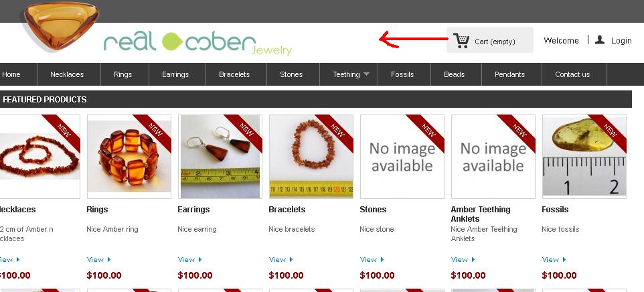Click the Real Amber Jewelry logo text
The height and width of the screenshot is (292, 644).
click(x=197, y=44)
